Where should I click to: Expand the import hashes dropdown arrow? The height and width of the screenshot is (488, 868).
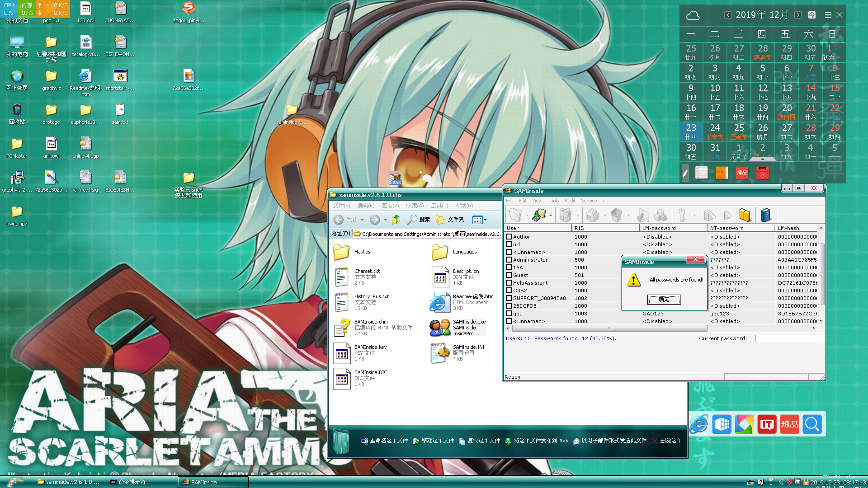(551, 216)
